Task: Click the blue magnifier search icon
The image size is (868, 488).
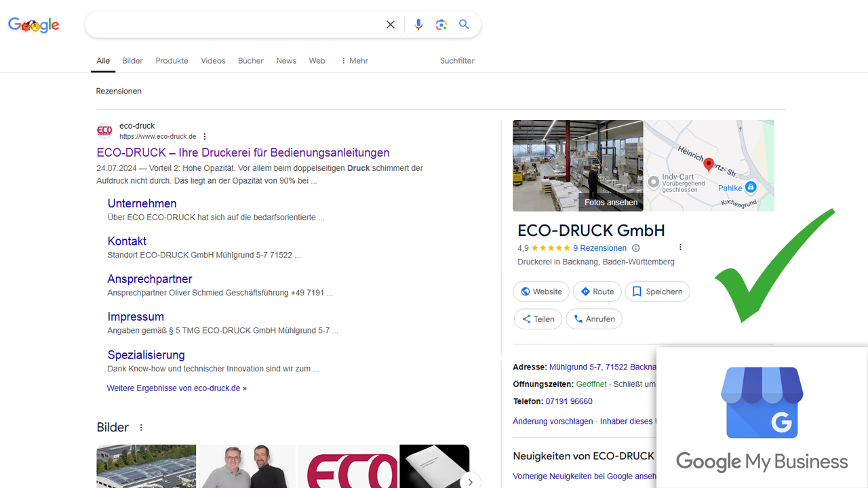Action: coord(464,24)
